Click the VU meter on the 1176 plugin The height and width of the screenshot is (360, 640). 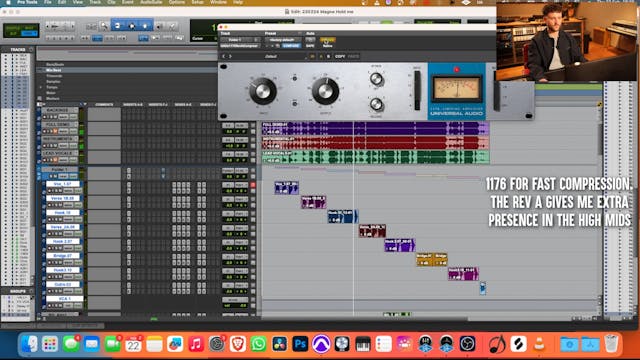pos(457,89)
